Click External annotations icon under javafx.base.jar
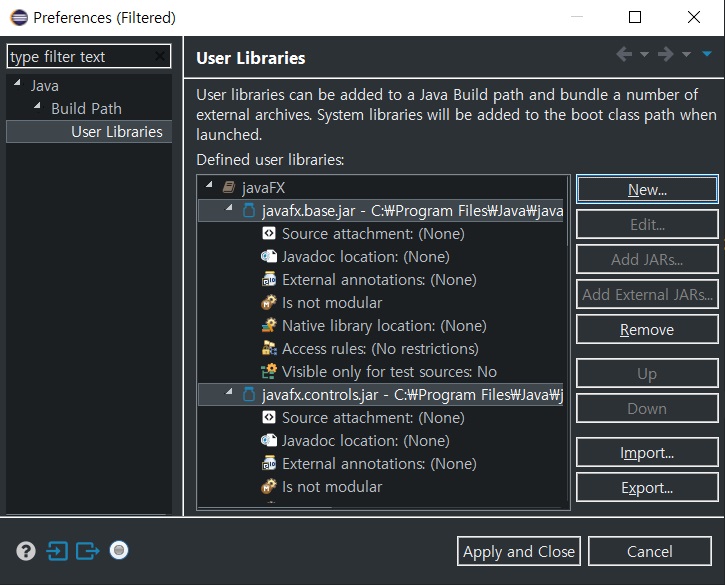This screenshot has width=725, height=585. pyautogui.click(x=269, y=279)
